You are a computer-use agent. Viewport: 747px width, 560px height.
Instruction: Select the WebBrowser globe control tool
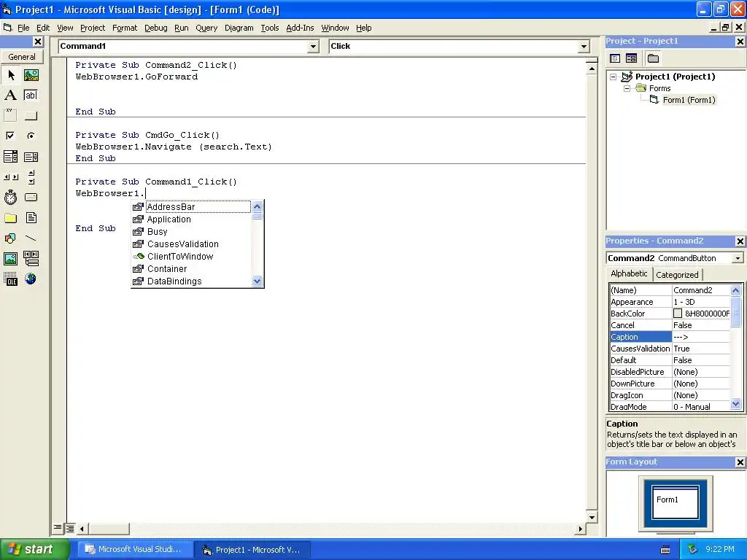point(31,279)
